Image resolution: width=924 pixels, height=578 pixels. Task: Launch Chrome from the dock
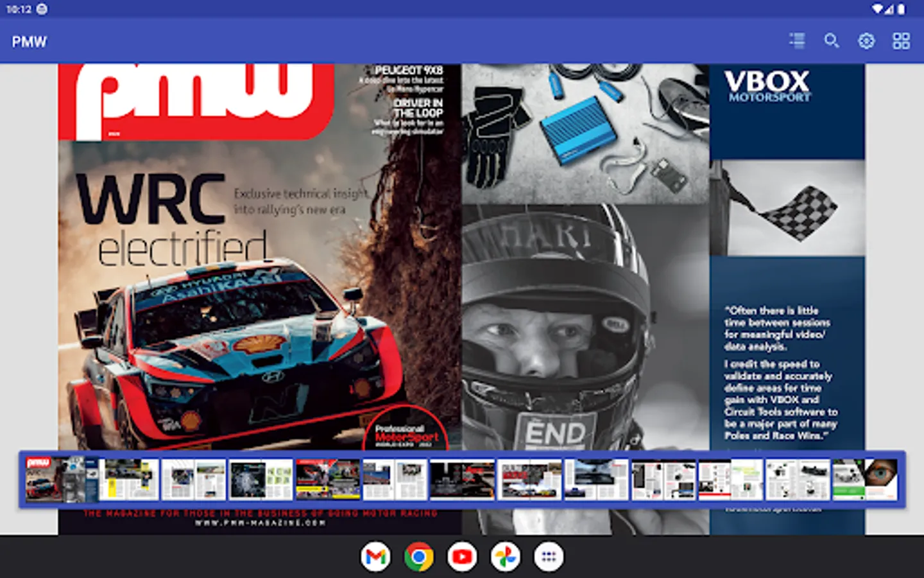point(418,557)
